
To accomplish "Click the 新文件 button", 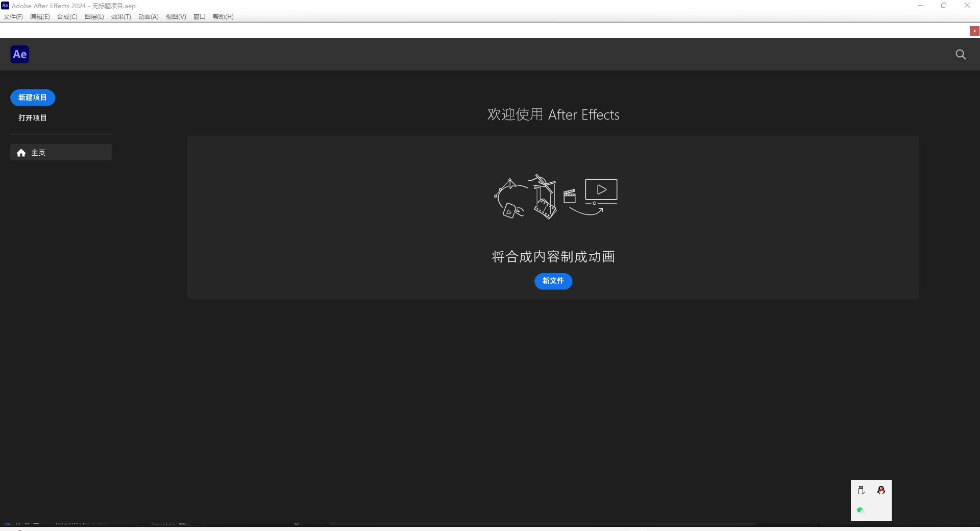I will point(553,281).
